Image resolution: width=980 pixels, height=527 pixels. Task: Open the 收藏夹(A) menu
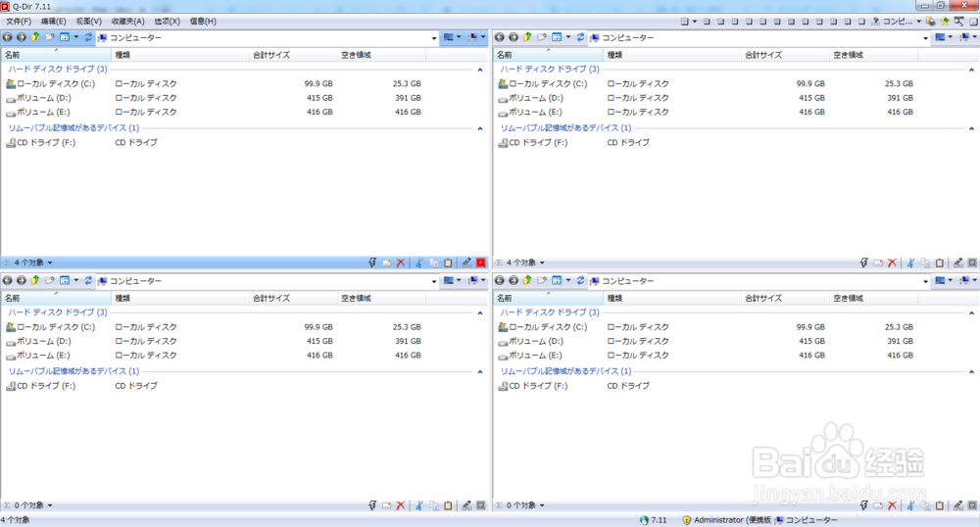[127, 22]
